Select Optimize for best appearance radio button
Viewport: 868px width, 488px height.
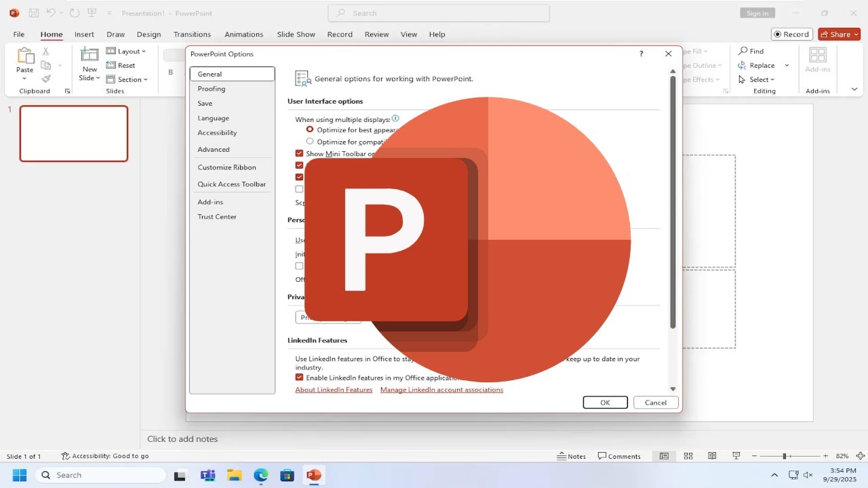[x=310, y=129]
